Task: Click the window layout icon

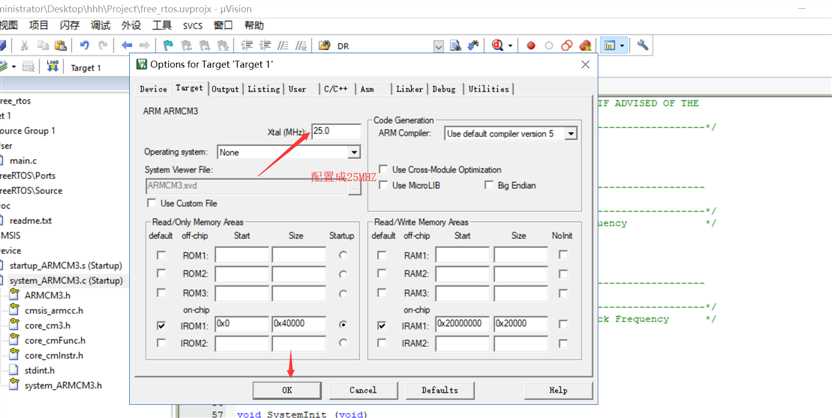Action: tap(610, 46)
